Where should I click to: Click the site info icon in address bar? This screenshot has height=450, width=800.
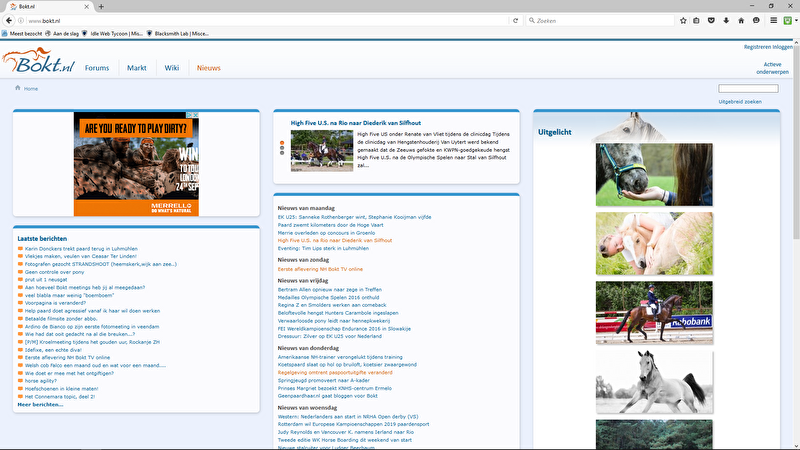[x=21, y=20]
